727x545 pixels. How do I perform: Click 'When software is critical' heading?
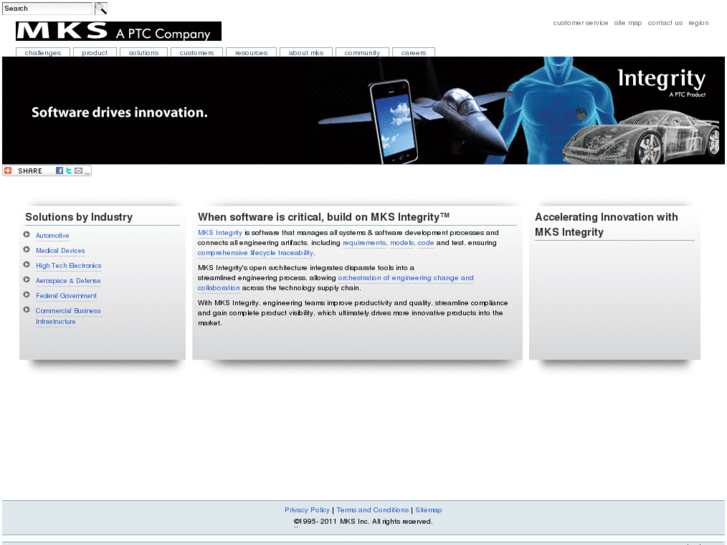point(324,217)
